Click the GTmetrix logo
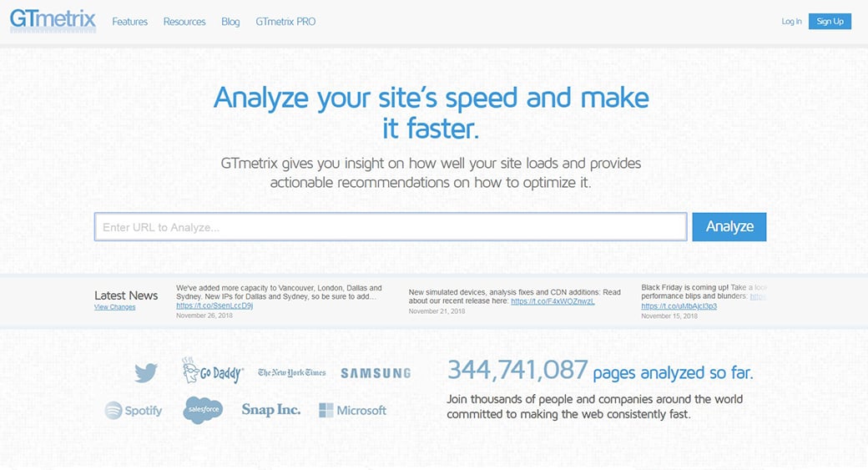Image resolution: width=868 pixels, height=470 pixels. coord(53,20)
